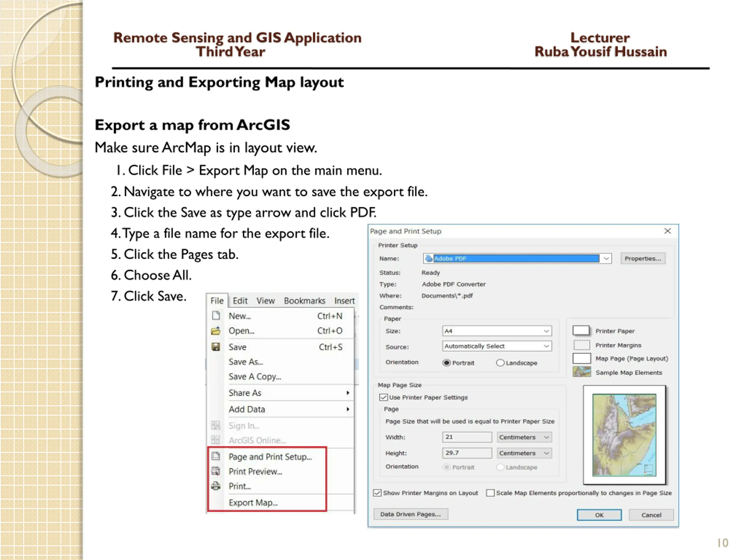This screenshot has width=747, height=560.
Task: Click the Sign In... menu entry
Action: tap(280, 425)
